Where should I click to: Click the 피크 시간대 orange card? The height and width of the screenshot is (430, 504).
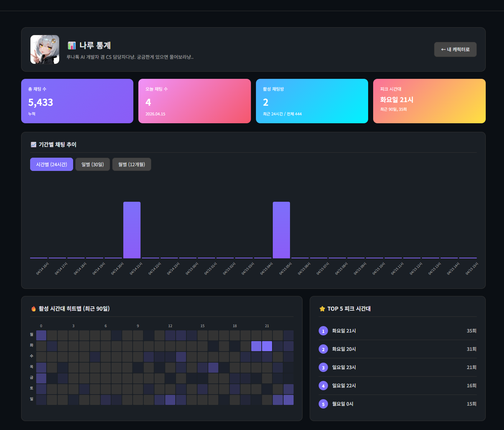429,101
